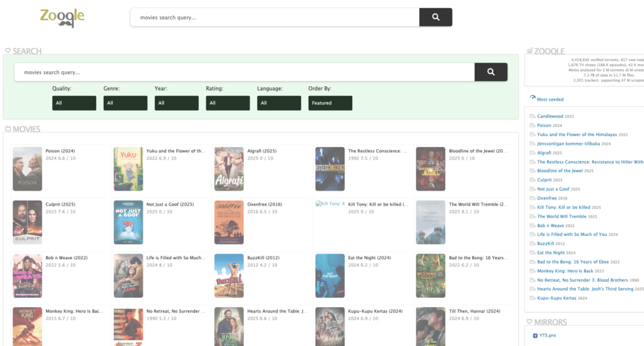Open the Poison (2024) poster
The image size is (644, 346).
click(x=27, y=169)
